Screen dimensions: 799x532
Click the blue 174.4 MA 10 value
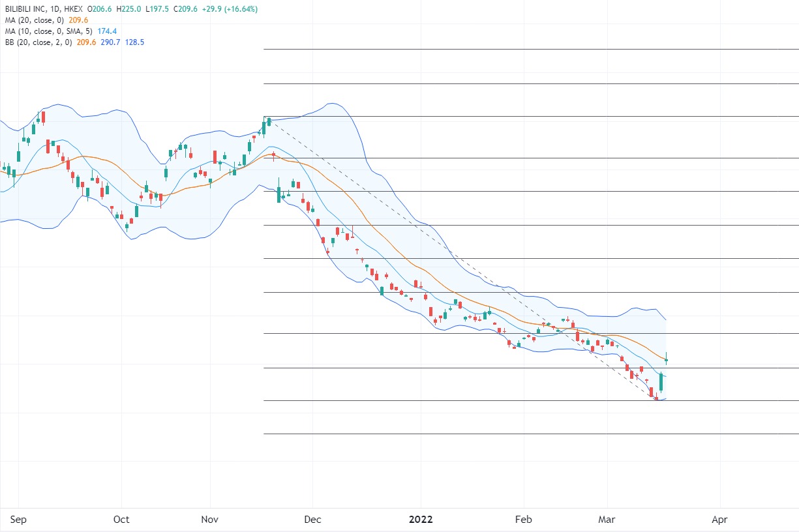(x=106, y=31)
